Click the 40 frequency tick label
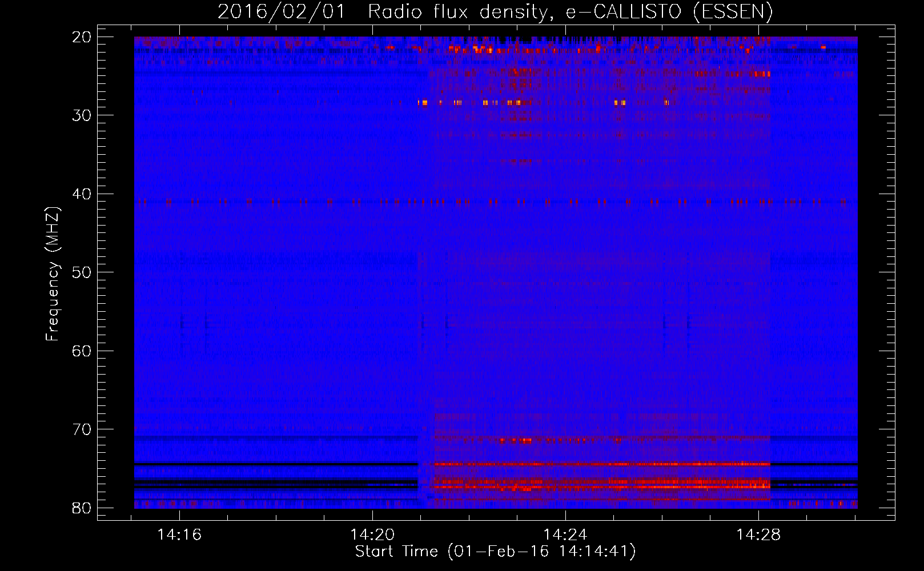The image size is (924, 571). coord(82,194)
